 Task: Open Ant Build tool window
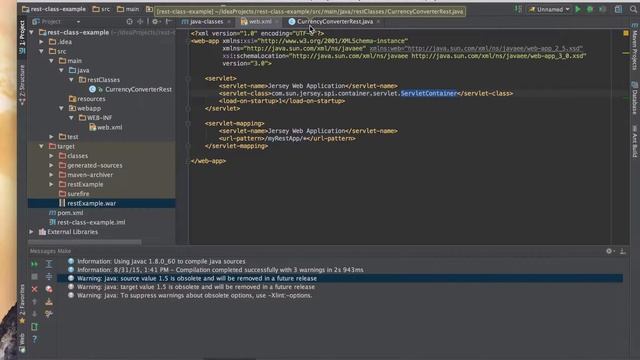635,141
